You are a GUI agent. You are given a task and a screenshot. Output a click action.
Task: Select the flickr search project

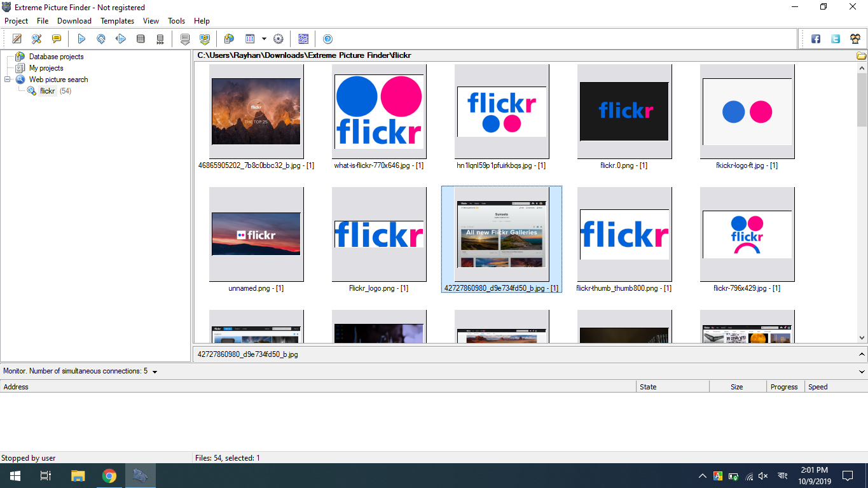48,91
